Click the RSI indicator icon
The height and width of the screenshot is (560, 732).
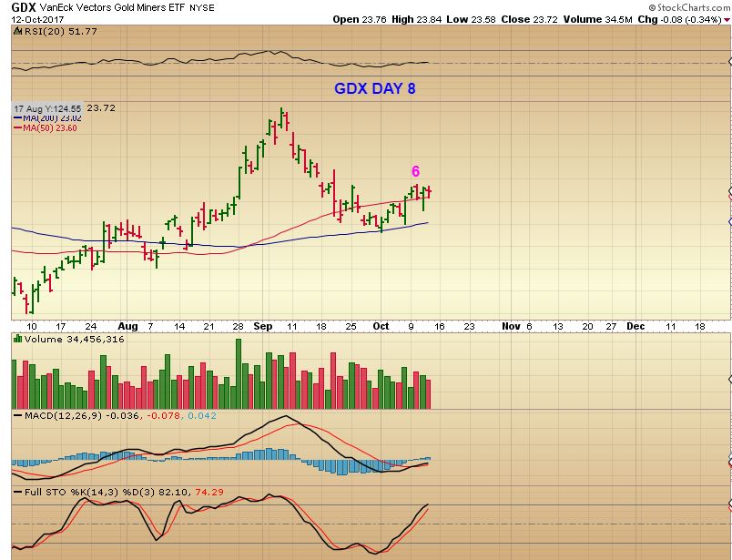[17, 31]
